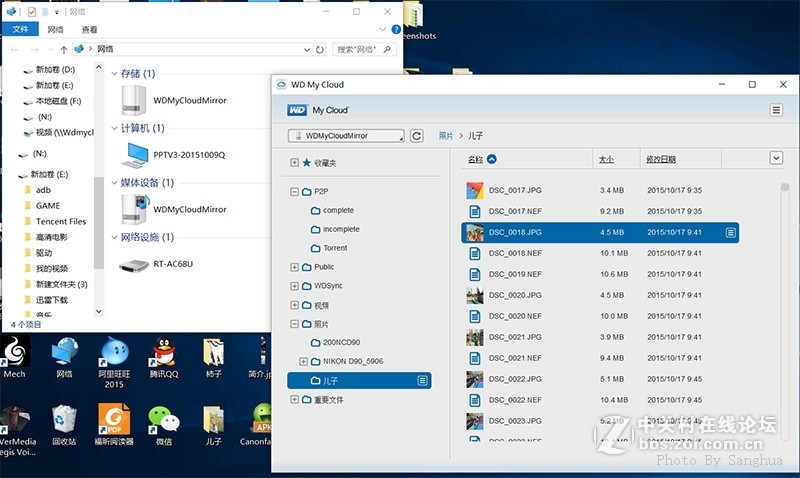Select the RT-AC68U router device icon
800x478 pixels.
click(x=134, y=265)
